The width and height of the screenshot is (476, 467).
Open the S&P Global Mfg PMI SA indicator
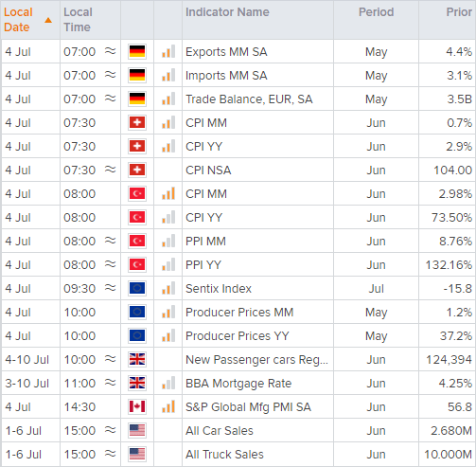click(x=248, y=407)
